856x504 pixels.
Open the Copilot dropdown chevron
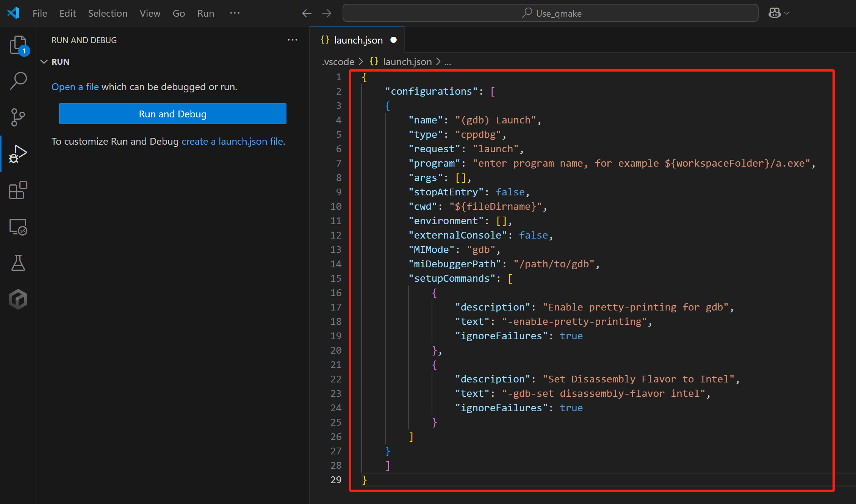click(787, 13)
